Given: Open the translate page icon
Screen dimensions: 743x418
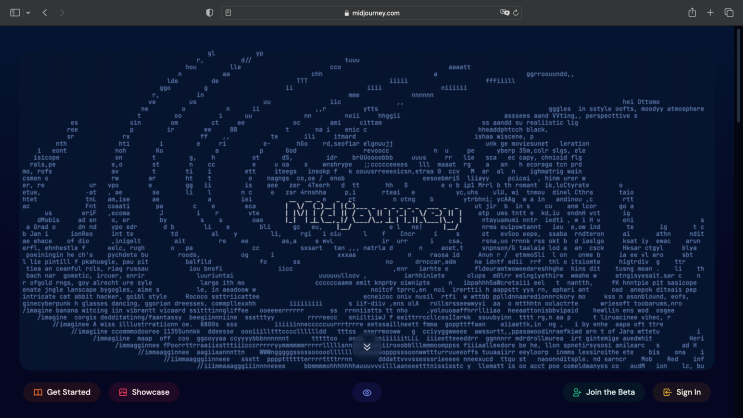Looking at the screenshot, I should 504,13.
